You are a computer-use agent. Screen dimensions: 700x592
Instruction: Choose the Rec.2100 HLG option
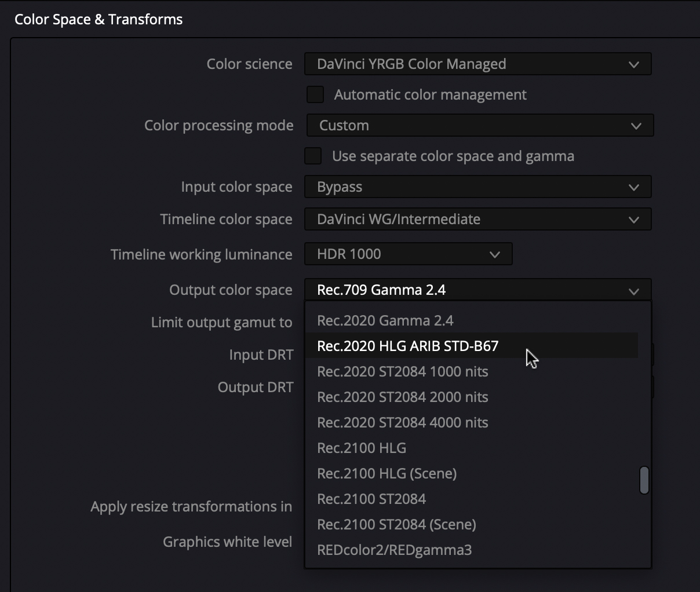tap(471, 448)
